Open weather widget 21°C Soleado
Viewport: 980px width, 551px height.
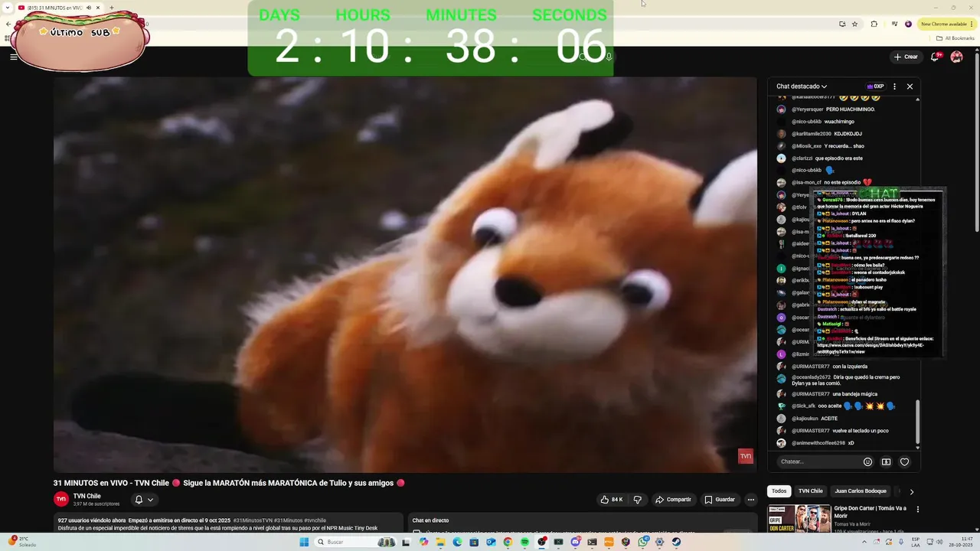coord(21,542)
